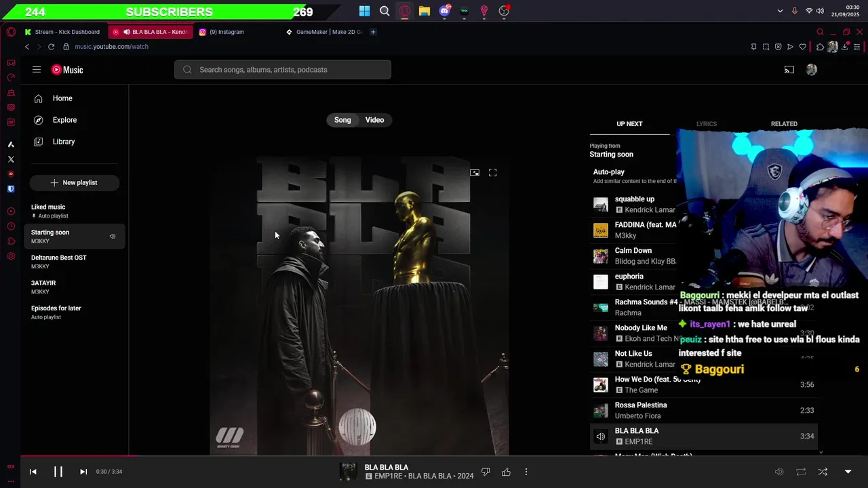Open Opera sidebar settings gear

click(11, 256)
